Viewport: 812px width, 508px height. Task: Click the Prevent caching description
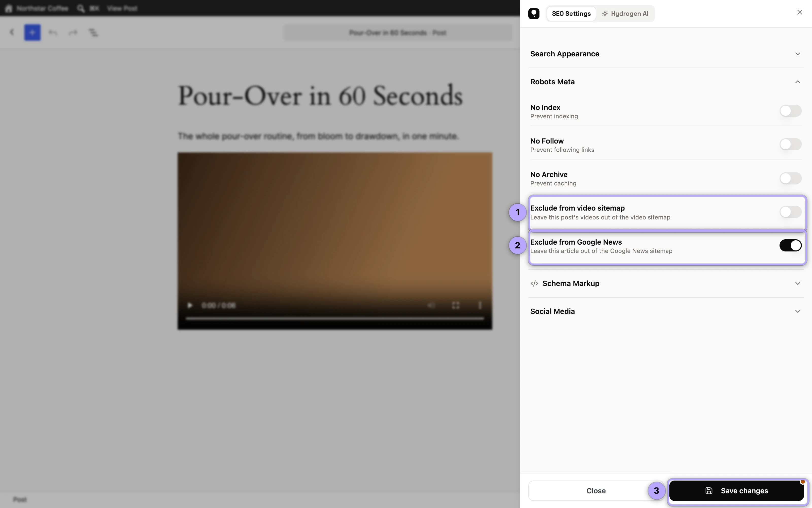(553, 183)
